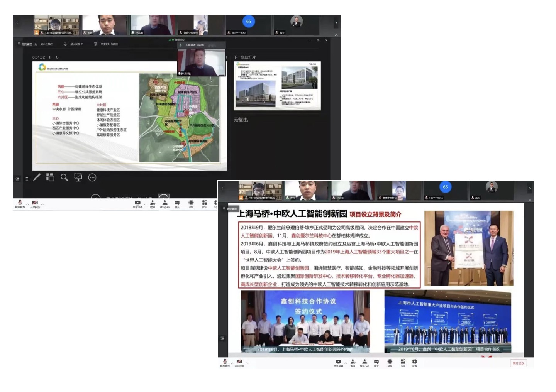Reset the slide timer in top window

click(57, 57)
